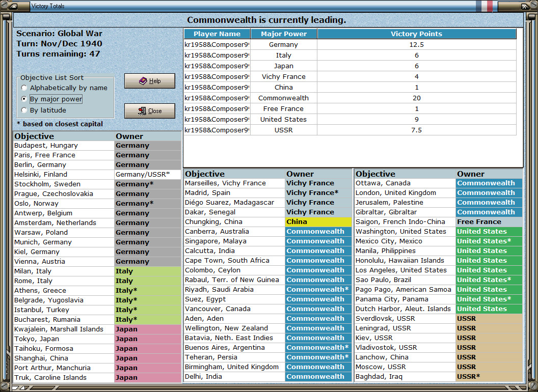This screenshot has width=538, height=392.
Task: Select the Germany row in the scores table
Action: pyautogui.click(x=350, y=45)
